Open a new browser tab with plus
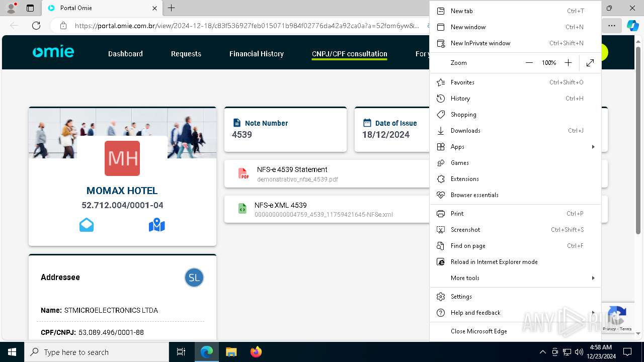 pos(171,8)
